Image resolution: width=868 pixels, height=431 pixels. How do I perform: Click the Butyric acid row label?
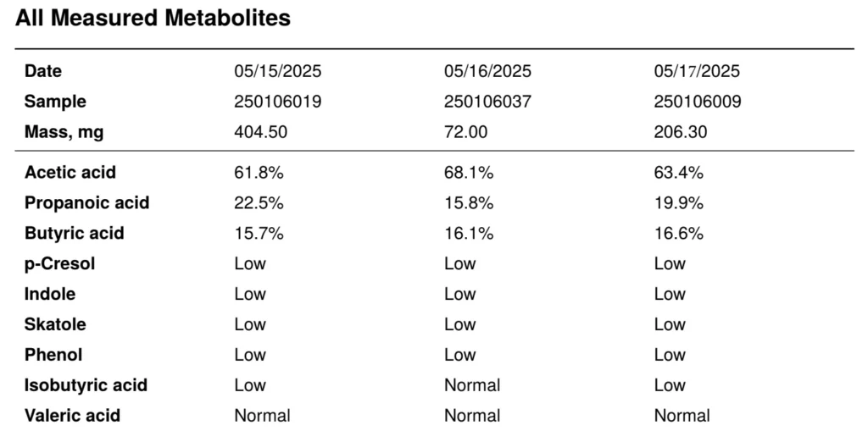coord(74,234)
